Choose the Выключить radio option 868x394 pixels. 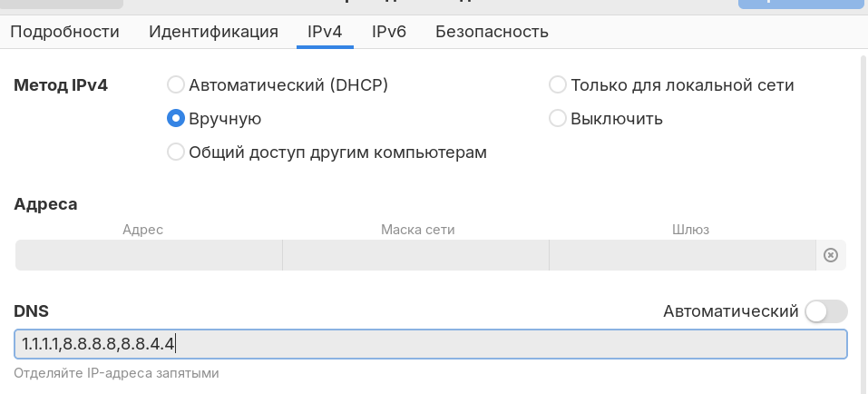click(558, 119)
